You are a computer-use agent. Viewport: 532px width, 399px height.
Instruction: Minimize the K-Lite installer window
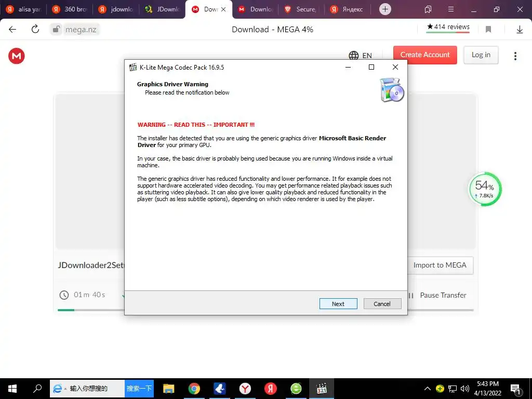348,67
